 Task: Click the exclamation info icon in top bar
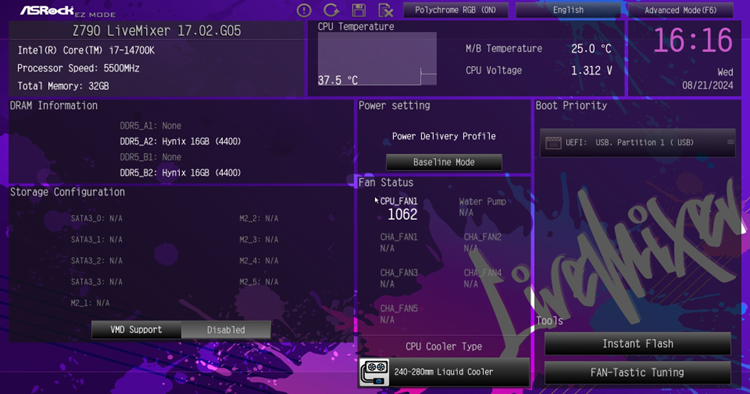[x=304, y=10]
